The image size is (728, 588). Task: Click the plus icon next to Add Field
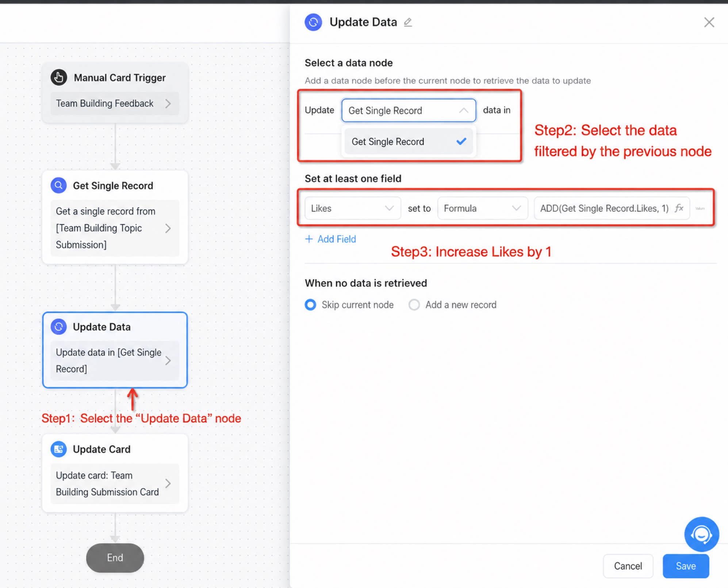click(309, 239)
